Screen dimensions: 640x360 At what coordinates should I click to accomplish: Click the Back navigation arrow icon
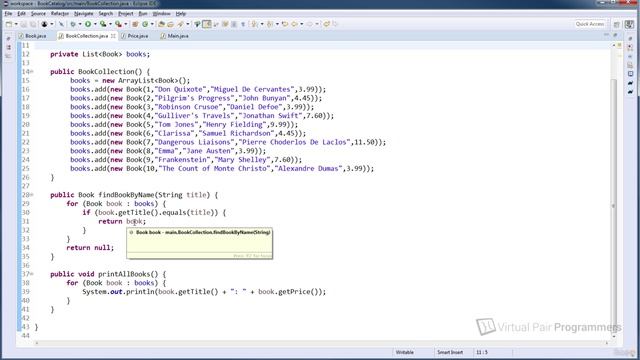tap(294, 24)
